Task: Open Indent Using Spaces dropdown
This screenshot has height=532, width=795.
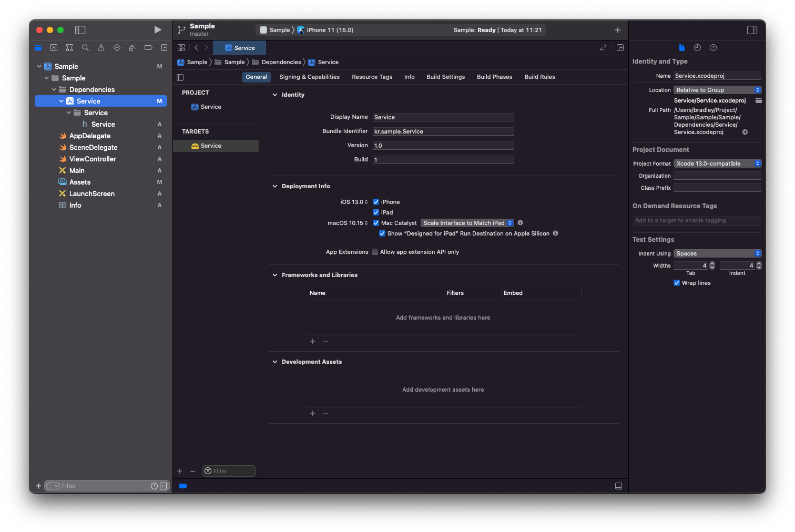Action: click(717, 253)
